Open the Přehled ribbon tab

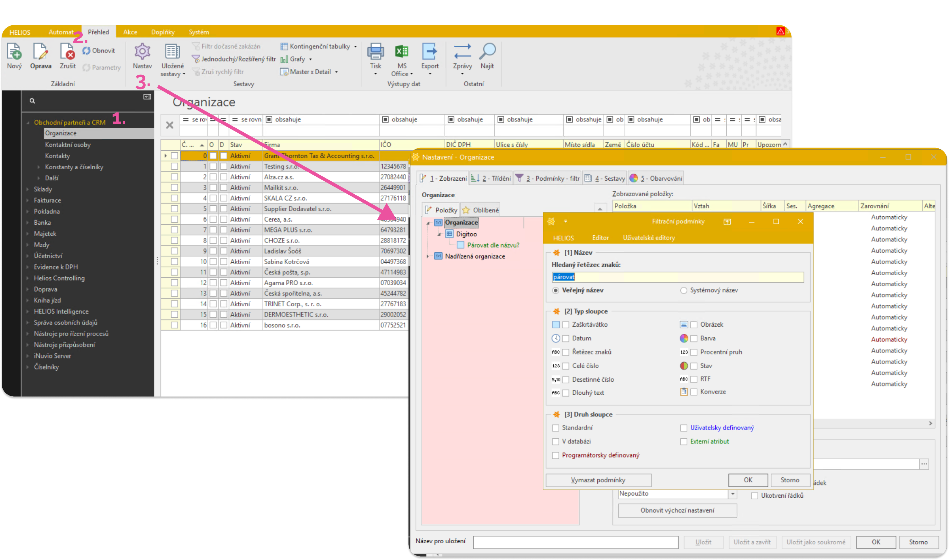[x=98, y=32]
